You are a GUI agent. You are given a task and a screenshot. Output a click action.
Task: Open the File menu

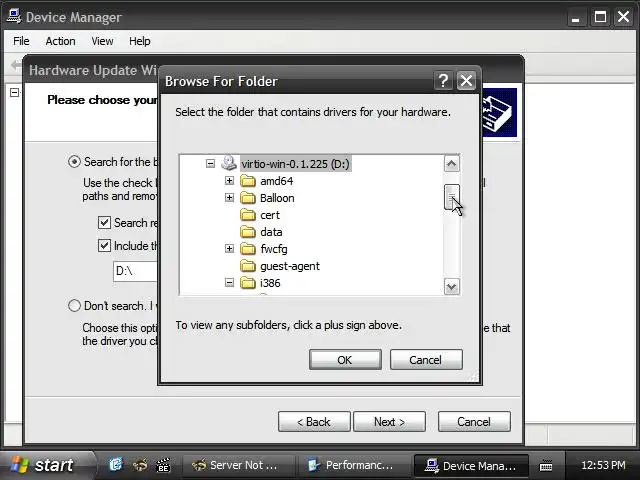pyautogui.click(x=21, y=41)
